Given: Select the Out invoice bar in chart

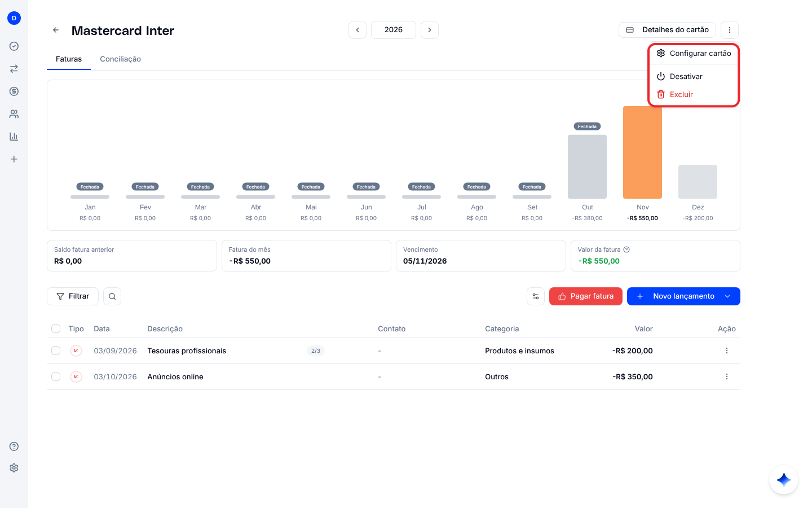Looking at the screenshot, I should 587,167.
